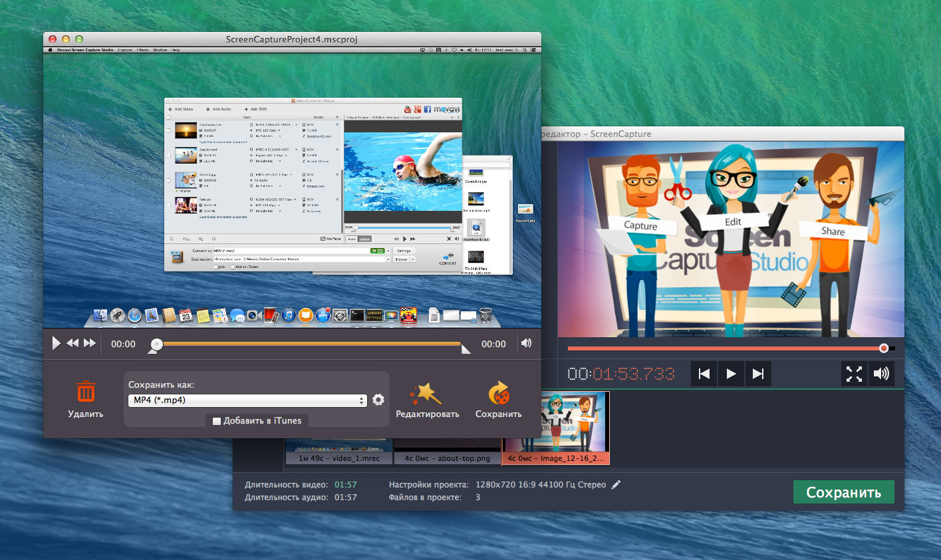Viewport: 941px width, 560px height.
Task: Play the preview in the ScreenCapture editor
Action: (731, 374)
